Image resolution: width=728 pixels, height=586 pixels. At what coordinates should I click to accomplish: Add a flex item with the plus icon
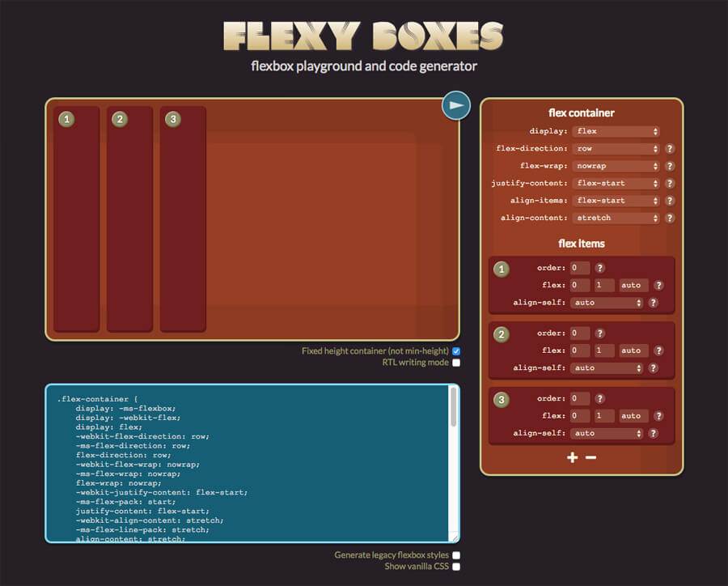point(573,458)
